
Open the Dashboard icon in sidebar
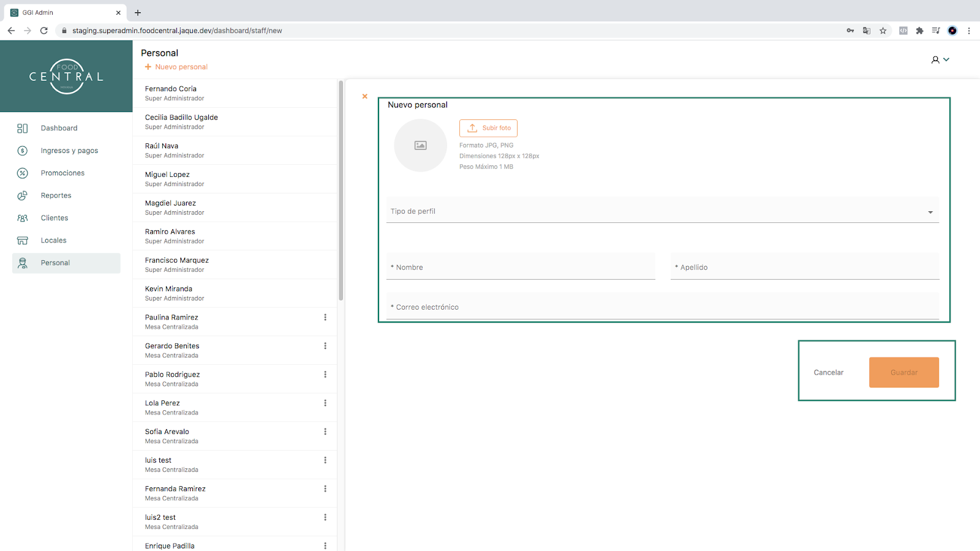click(23, 128)
